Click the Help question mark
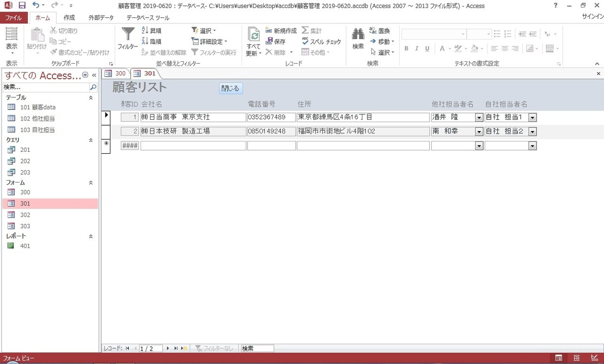604x364 pixels. (x=556, y=5)
